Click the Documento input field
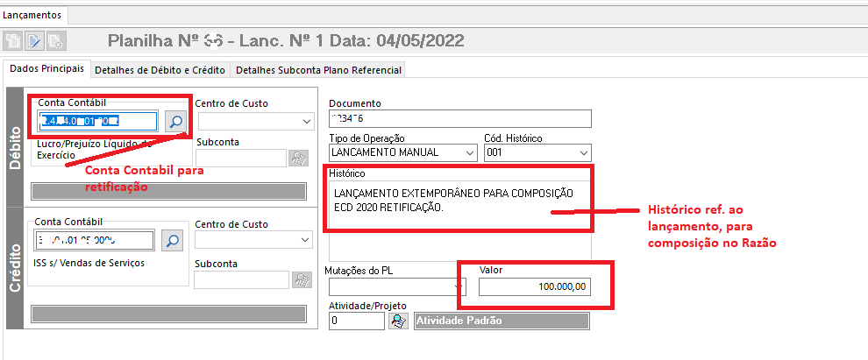Image resolution: width=868 pixels, height=360 pixels. coord(460,118)
